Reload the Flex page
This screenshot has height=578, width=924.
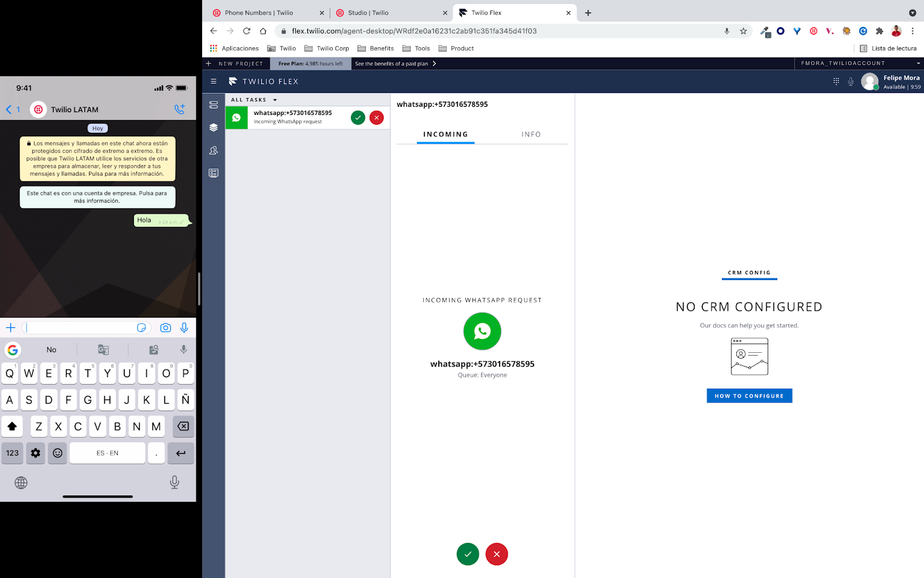pos(247,31)
